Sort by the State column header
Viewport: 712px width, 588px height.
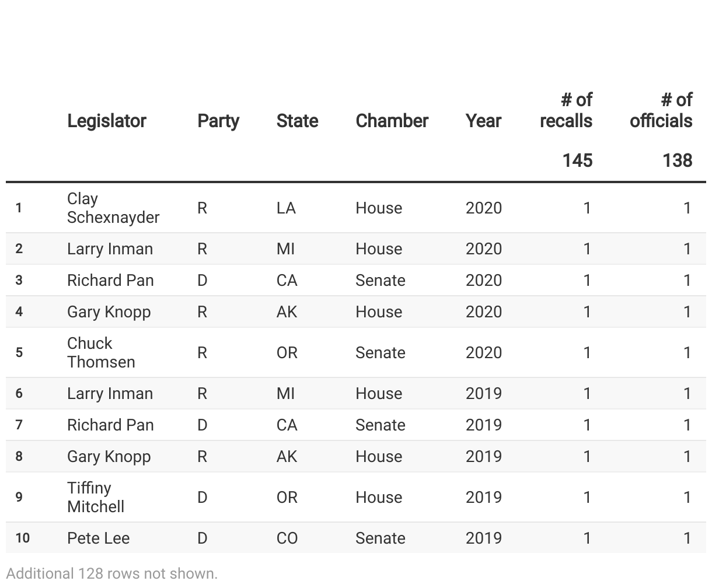click(298, 121)
